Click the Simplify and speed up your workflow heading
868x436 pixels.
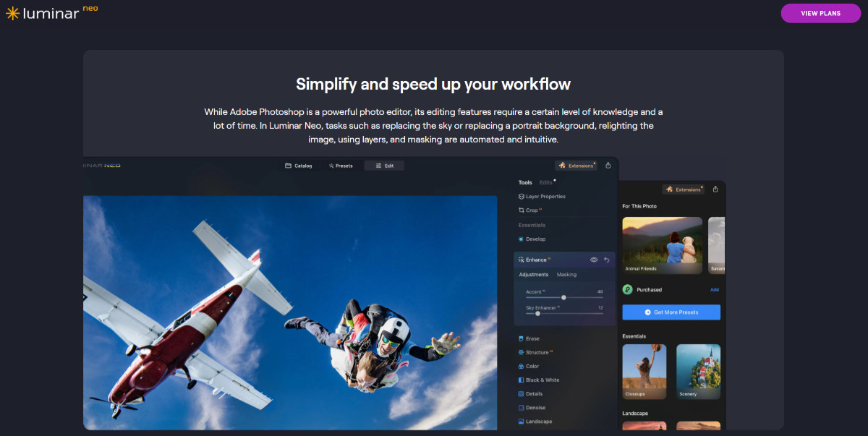pos(433,84)
